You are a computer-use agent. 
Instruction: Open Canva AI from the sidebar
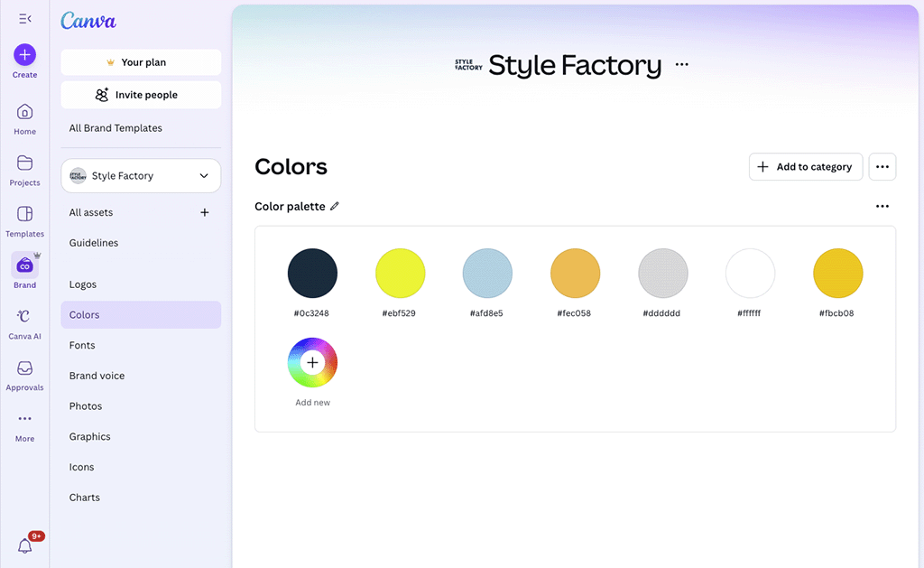23,322
